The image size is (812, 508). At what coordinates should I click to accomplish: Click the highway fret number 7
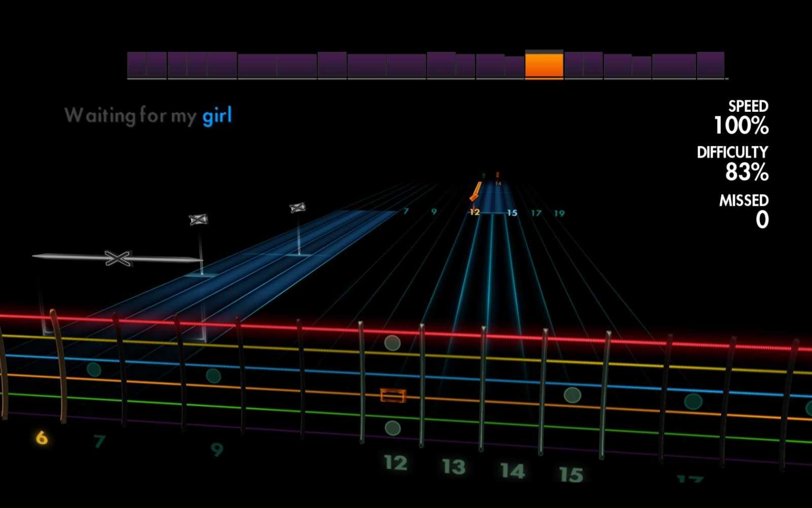[405, 211]
